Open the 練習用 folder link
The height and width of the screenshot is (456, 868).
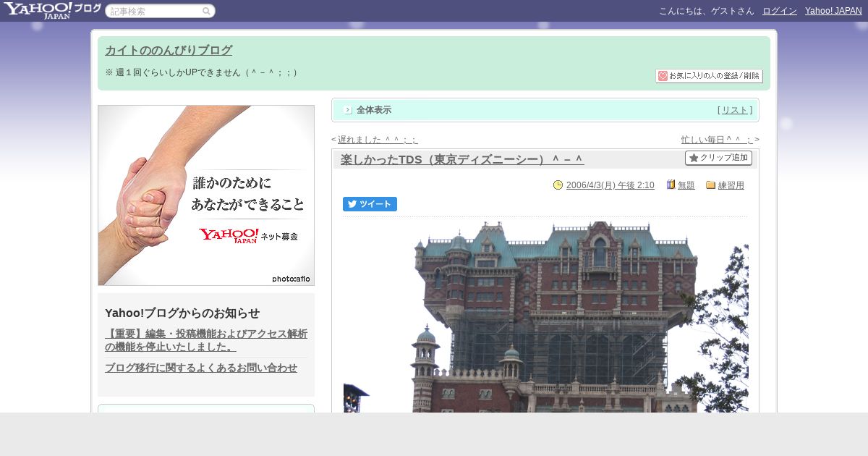tap(731, 185)
